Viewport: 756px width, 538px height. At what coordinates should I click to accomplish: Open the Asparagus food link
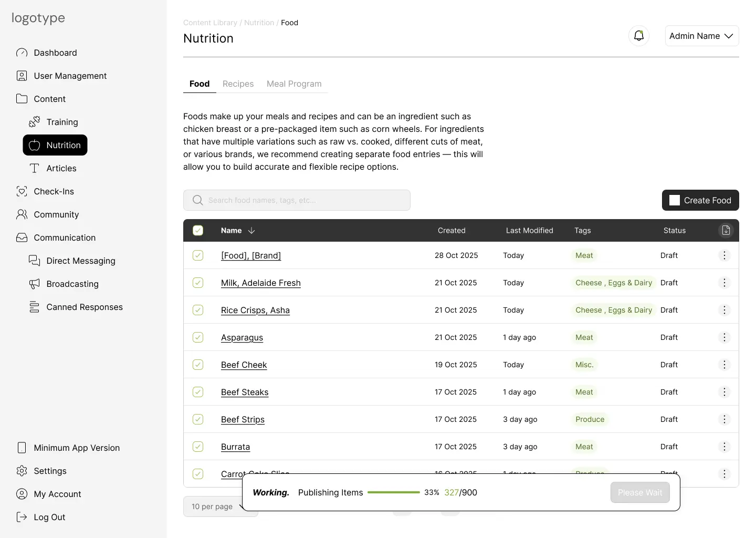(242, 337)
